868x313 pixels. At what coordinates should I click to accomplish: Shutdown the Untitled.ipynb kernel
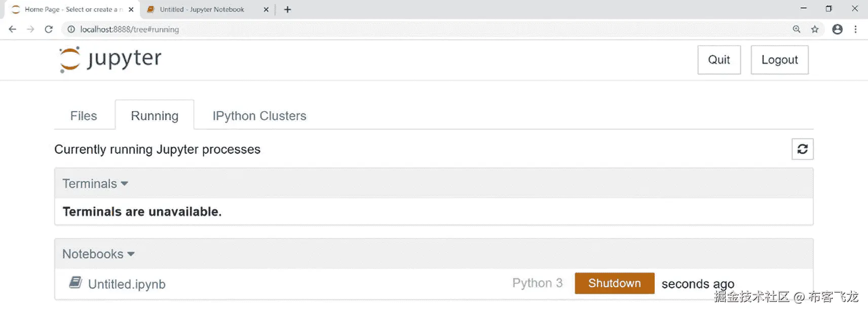click(x=614, y=283)
